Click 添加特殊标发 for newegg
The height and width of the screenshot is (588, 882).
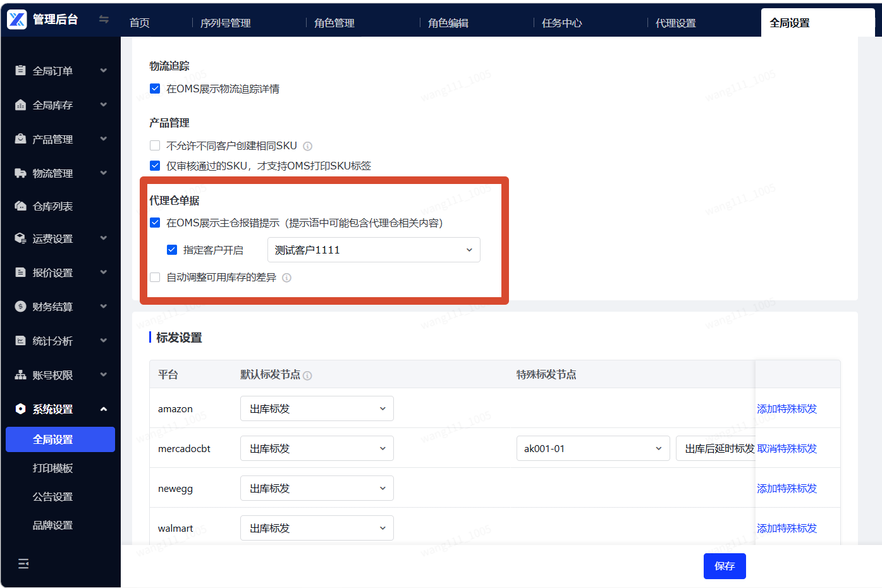tap(787, 488)
